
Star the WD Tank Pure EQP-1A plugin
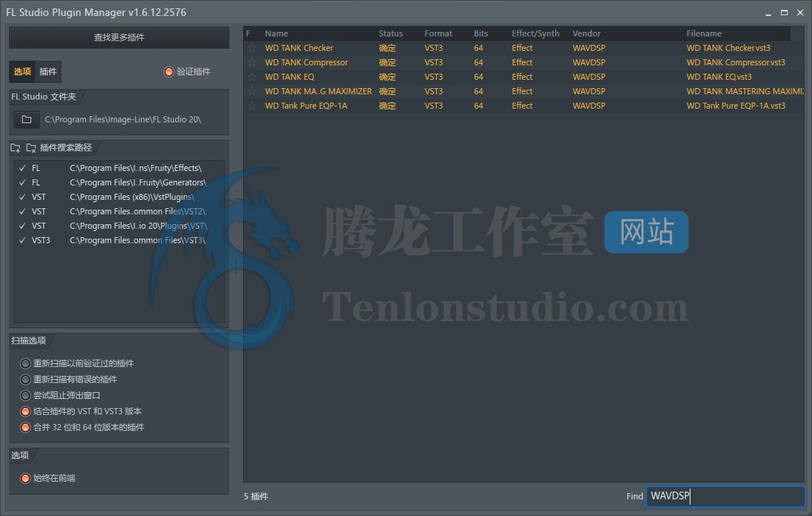(251, 106)
